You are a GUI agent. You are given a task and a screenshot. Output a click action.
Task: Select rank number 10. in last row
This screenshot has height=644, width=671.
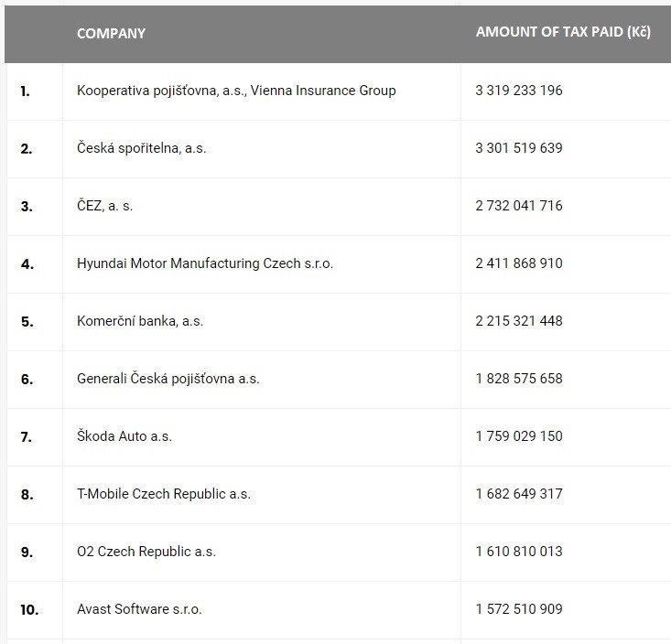click(29, 610)
